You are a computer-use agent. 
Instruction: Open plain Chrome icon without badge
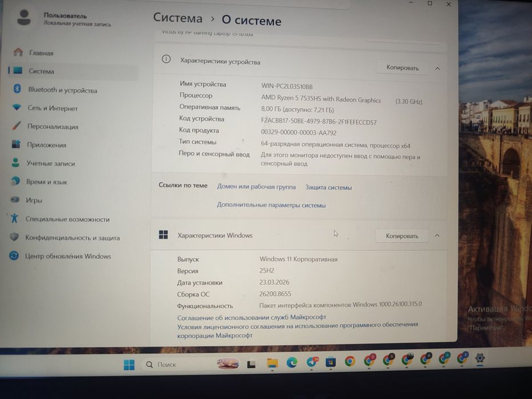(350, 361)
